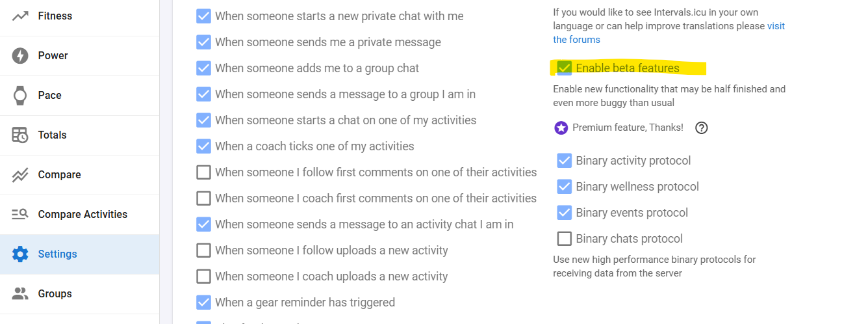
Task: Go to the Totals sidebar item
Action: [52, 135]
